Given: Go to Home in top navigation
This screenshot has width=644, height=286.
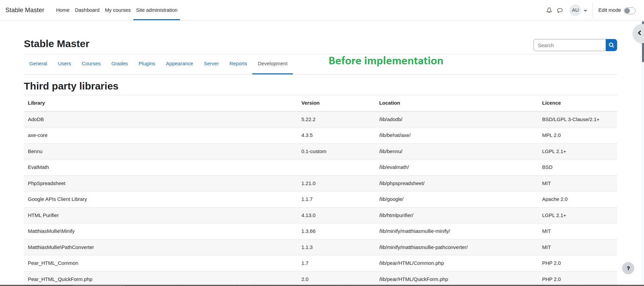Looking at the screenshot, I should coord(62,10).
